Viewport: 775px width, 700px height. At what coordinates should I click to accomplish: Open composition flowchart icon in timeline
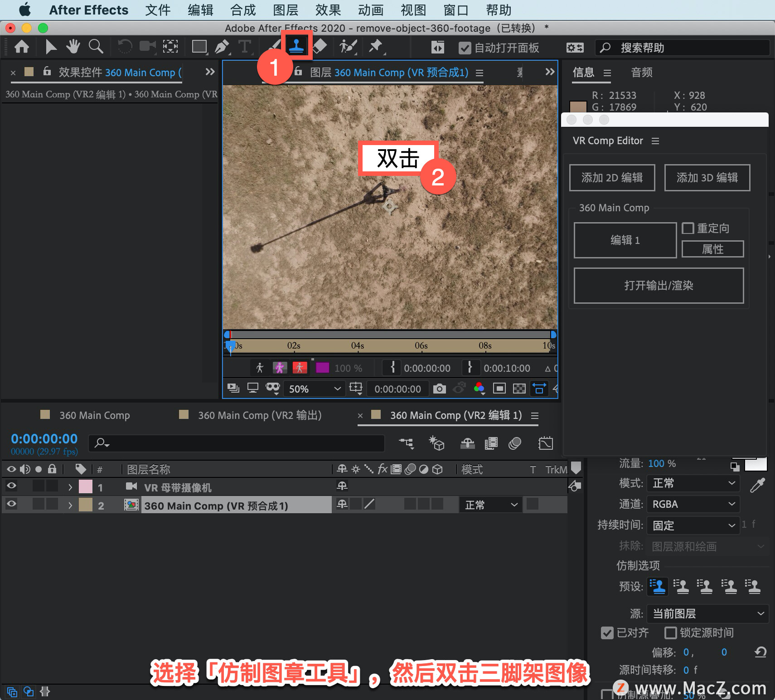click(x=406, y=443)
